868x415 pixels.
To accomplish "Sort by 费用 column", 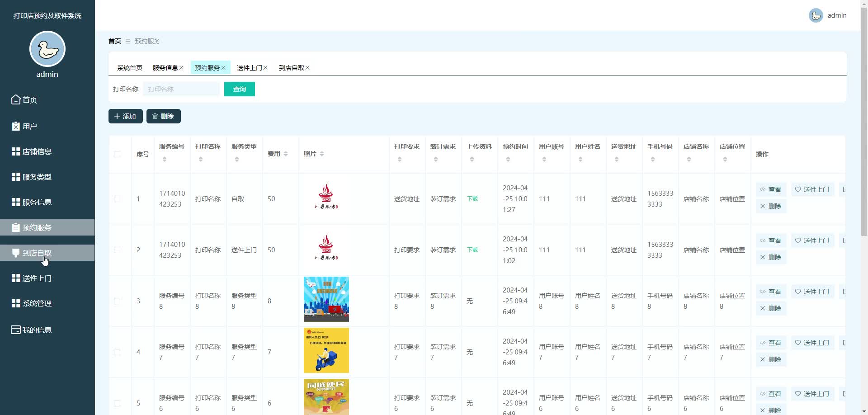I will [286, 154].
